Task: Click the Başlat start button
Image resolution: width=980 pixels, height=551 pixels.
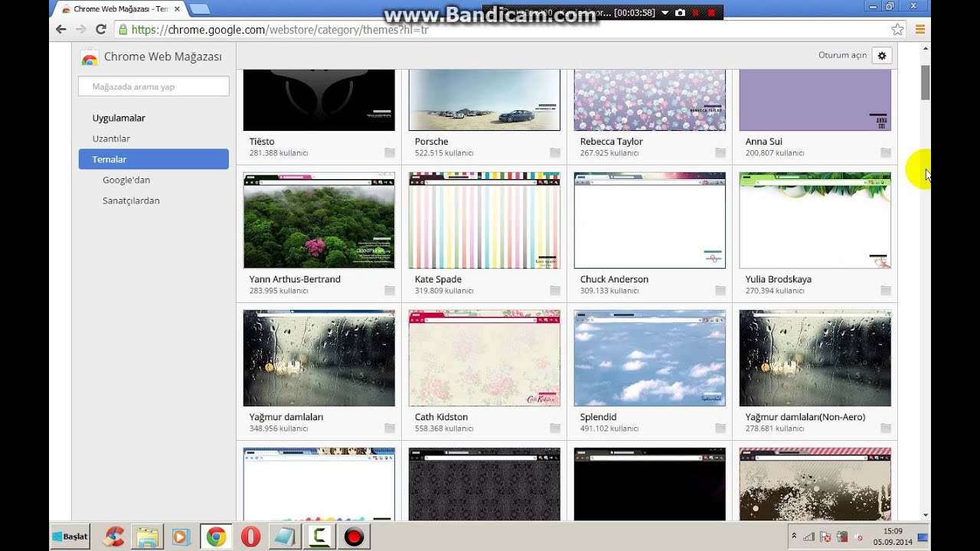Action: (70, 536)
